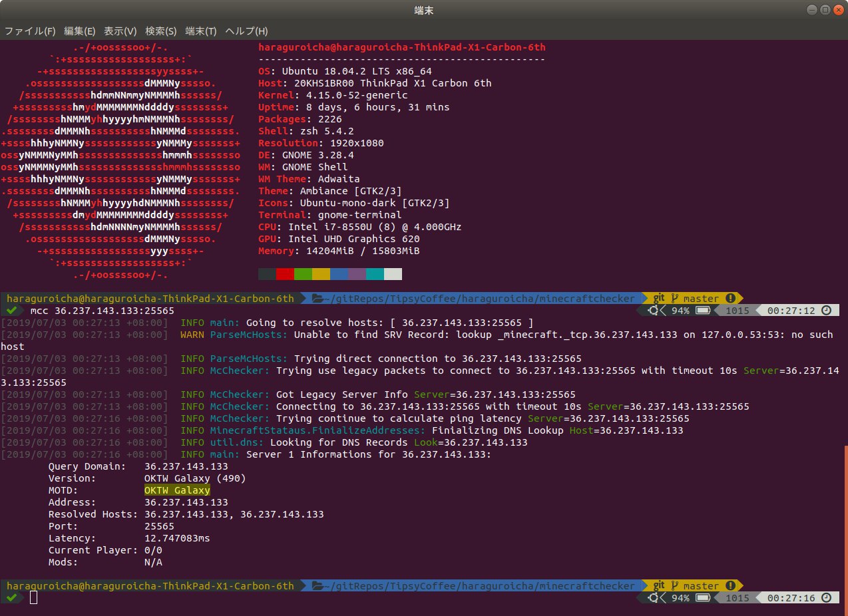Click the Current Player value 0/0

click(x=153, y=550)
